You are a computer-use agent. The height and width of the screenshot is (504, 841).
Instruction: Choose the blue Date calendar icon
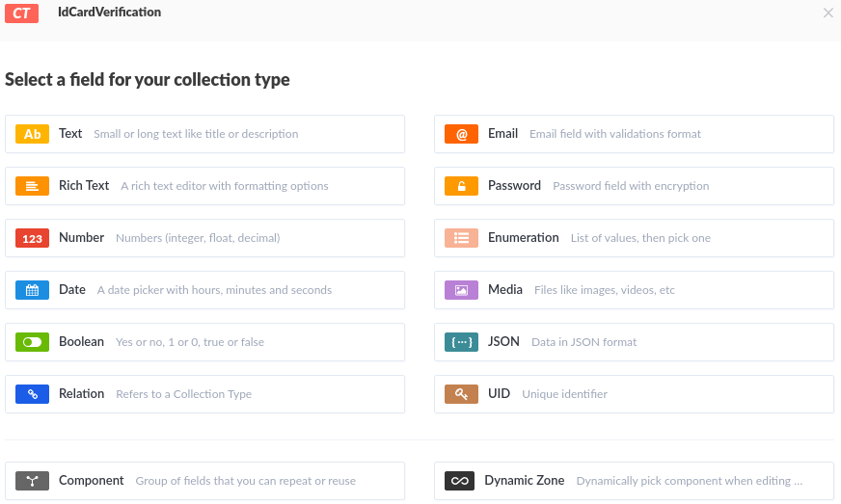(x=33, y=290)
